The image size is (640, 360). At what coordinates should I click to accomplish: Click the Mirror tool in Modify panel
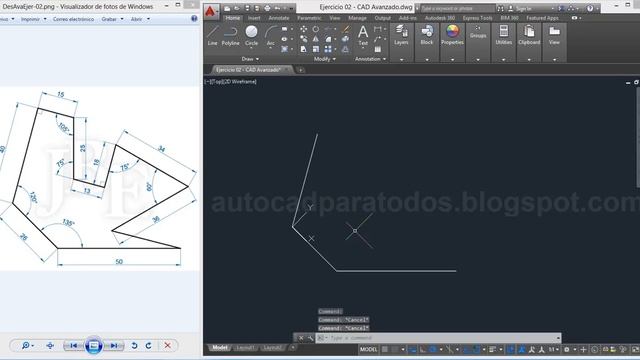click(x=316, y=39)
